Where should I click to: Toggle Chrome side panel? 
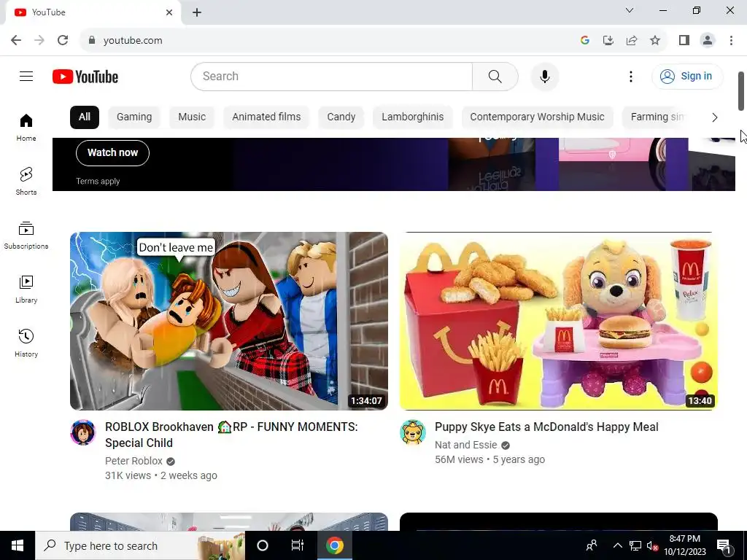pyautogui.click(x=684, y=41)
